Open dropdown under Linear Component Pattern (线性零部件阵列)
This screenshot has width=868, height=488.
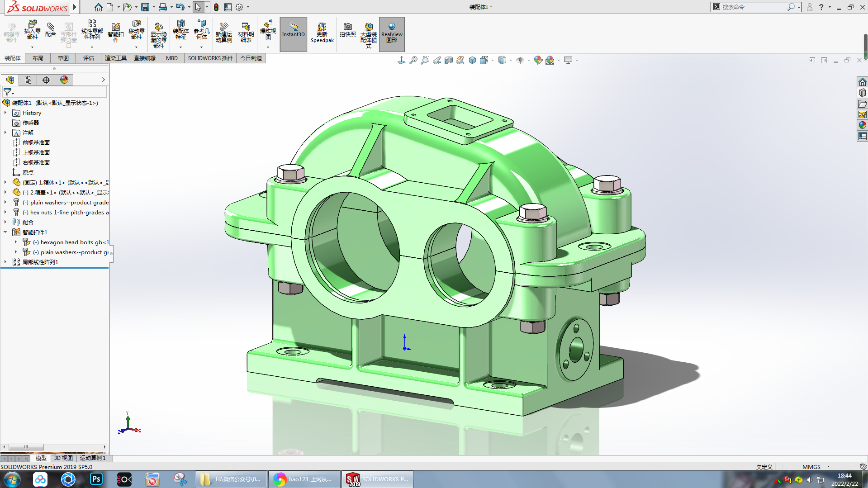[92, 47]
